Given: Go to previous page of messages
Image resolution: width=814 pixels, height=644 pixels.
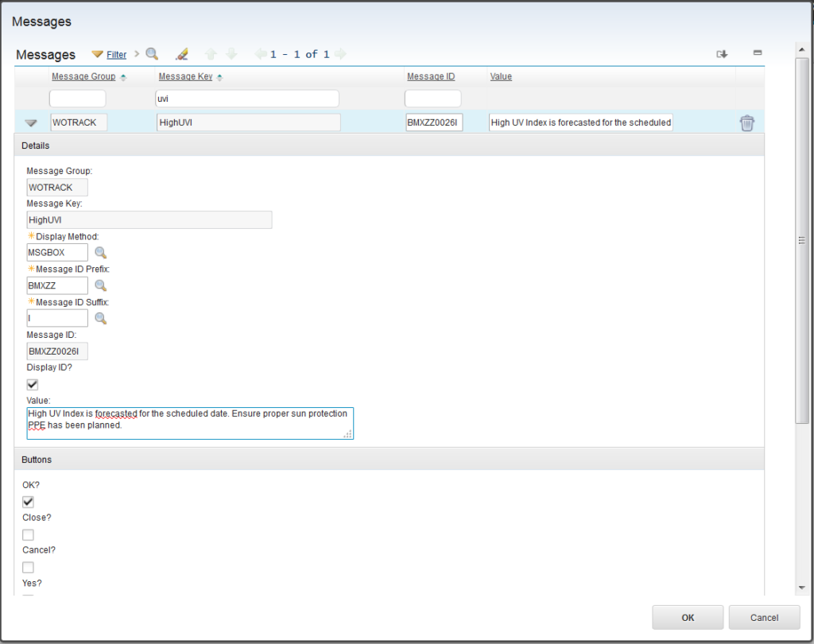Looking at the screenshot, I should pos(260,54).
